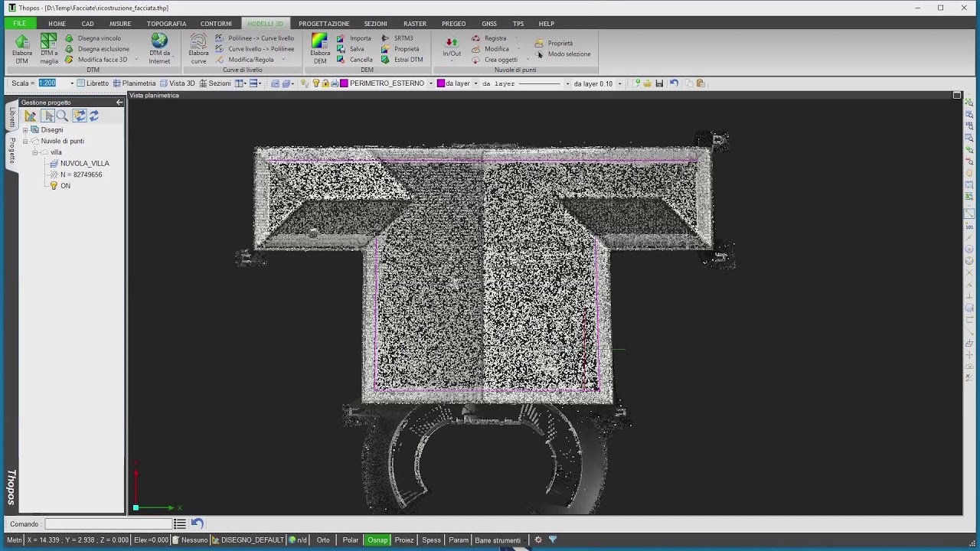Collapse the Nuvole di punti node

tap(25, 142)
